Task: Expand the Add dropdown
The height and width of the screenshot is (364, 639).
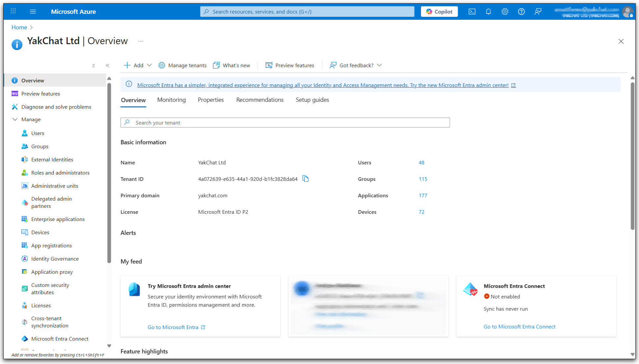Action: 138,65
